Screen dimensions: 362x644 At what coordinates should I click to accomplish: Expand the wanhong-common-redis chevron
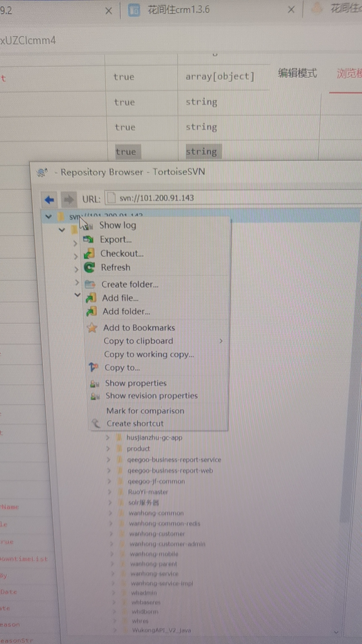pos(111,523)
